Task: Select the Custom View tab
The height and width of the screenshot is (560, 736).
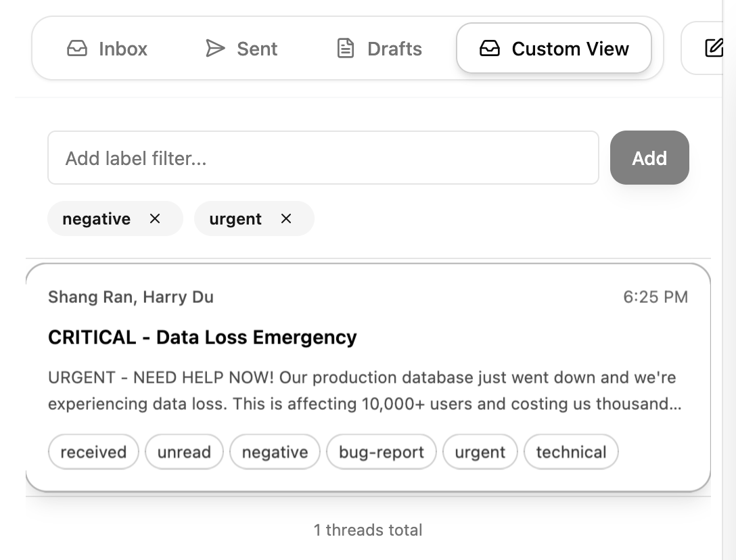Action: coord(554,49)
